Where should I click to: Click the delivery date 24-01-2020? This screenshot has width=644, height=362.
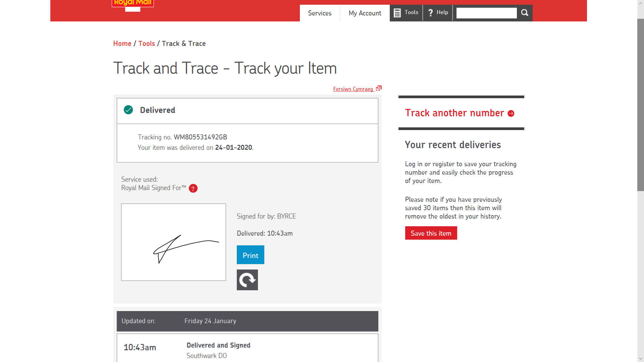pos(233,147)
